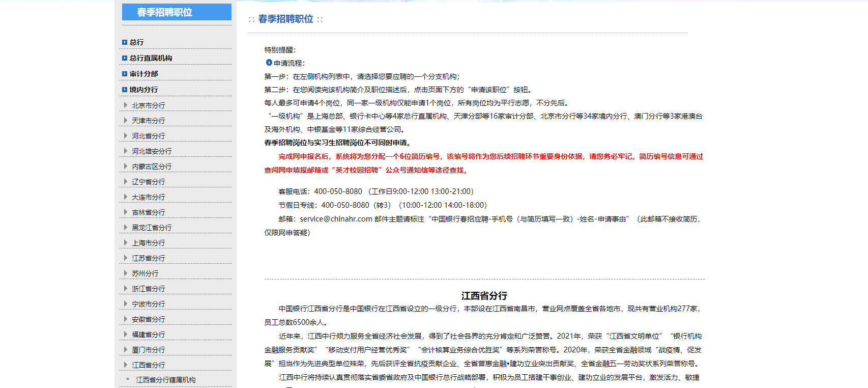The width and height of the screenshot is (868, 388).
Task: Open the 江西省分行辖属机构 sub-item
Action: tap(166, 380)
